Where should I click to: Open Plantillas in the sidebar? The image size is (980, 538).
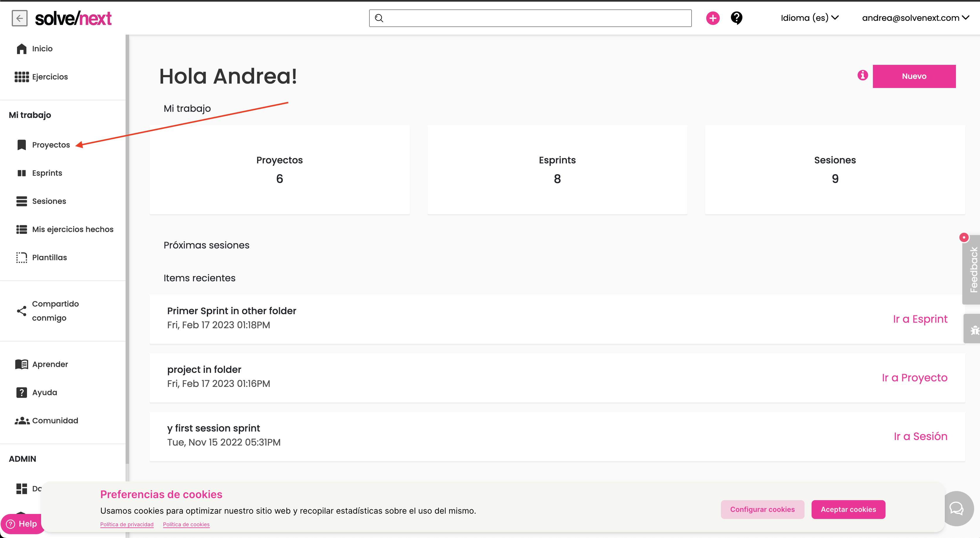49,258
